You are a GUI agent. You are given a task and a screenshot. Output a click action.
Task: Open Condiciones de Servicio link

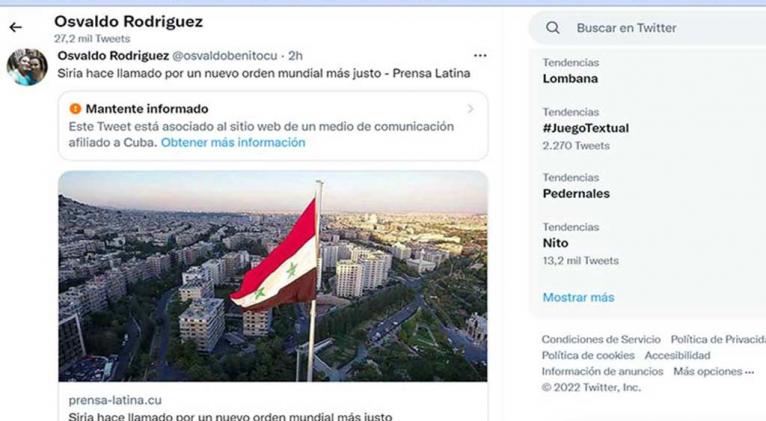point(601,339)
